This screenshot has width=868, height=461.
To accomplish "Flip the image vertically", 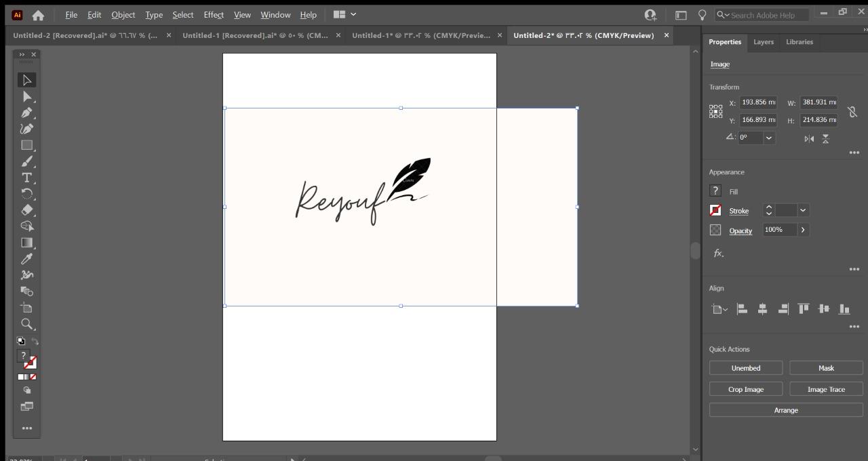I will (x=825, y=138).
